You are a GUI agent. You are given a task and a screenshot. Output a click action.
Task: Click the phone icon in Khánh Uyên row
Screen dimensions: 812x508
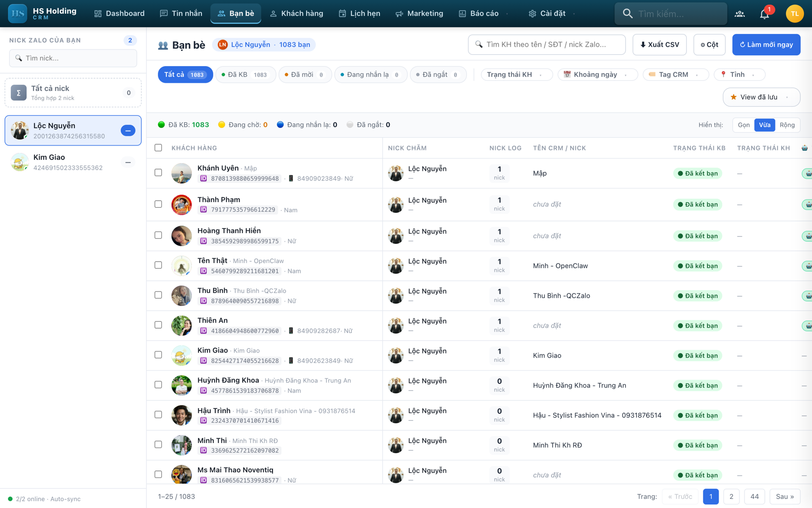[291, 178]
